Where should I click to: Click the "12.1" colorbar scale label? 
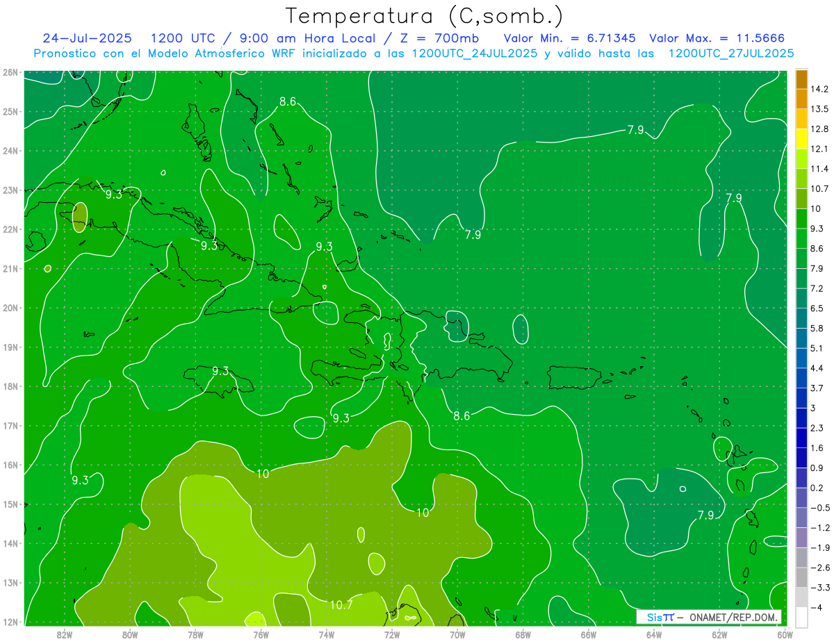[x=820, y=149]
